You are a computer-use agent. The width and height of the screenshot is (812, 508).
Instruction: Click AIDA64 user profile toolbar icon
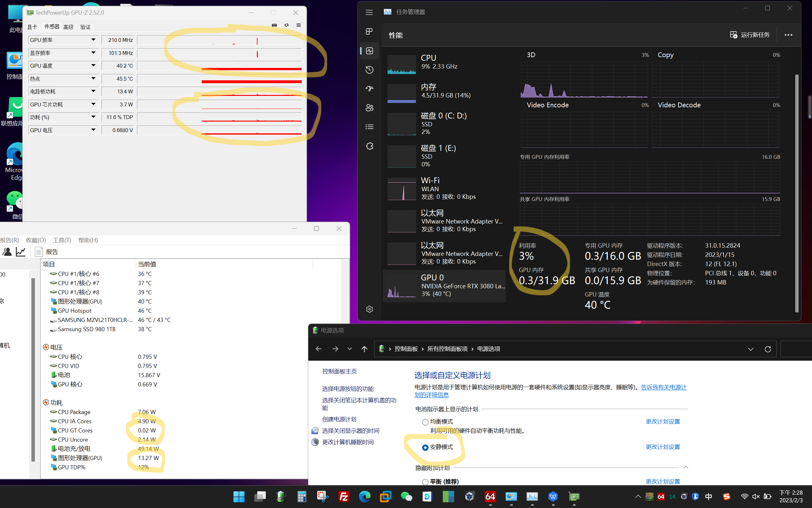coord(7,252)
